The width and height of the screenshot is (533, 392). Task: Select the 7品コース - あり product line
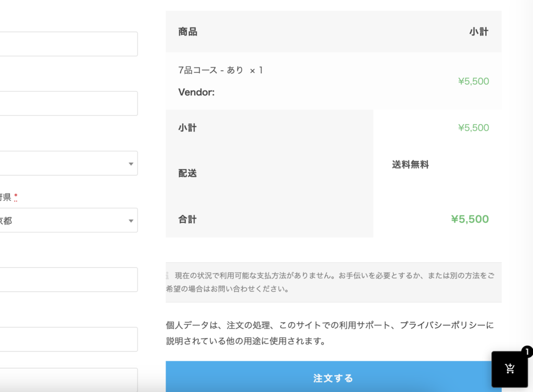220,70
